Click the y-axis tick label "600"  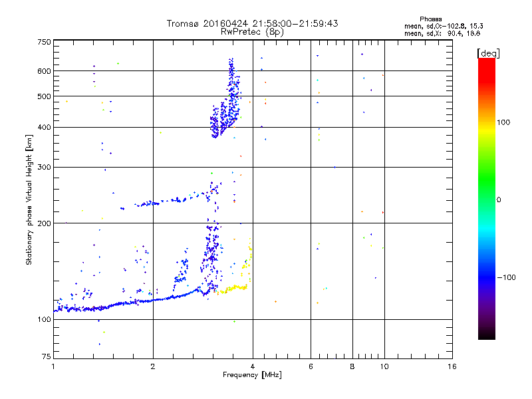pos(44,71)
